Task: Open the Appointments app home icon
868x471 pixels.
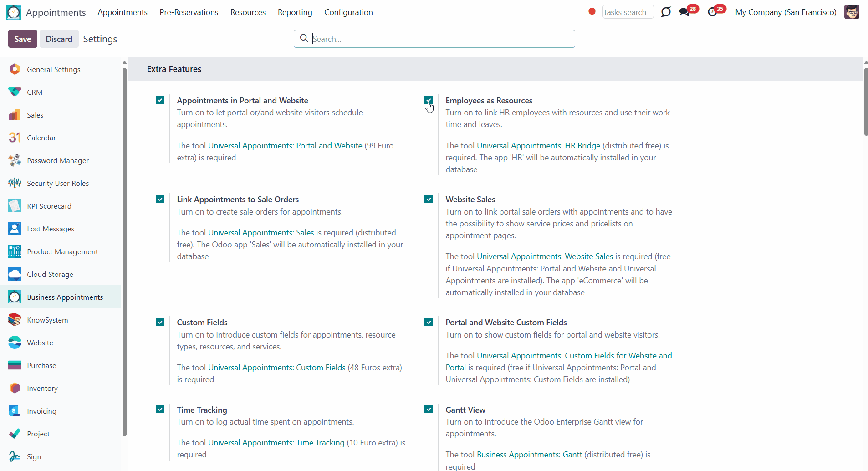Action: (14, 12)
